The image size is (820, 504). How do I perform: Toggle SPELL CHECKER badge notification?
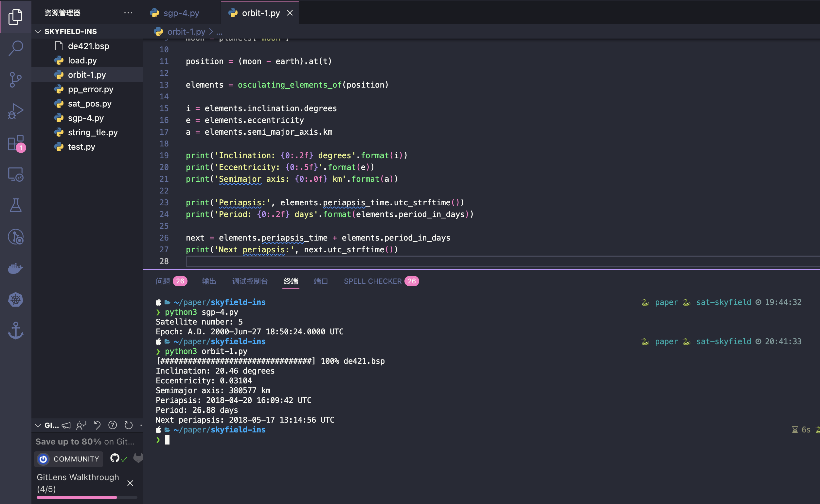[412, 281]
